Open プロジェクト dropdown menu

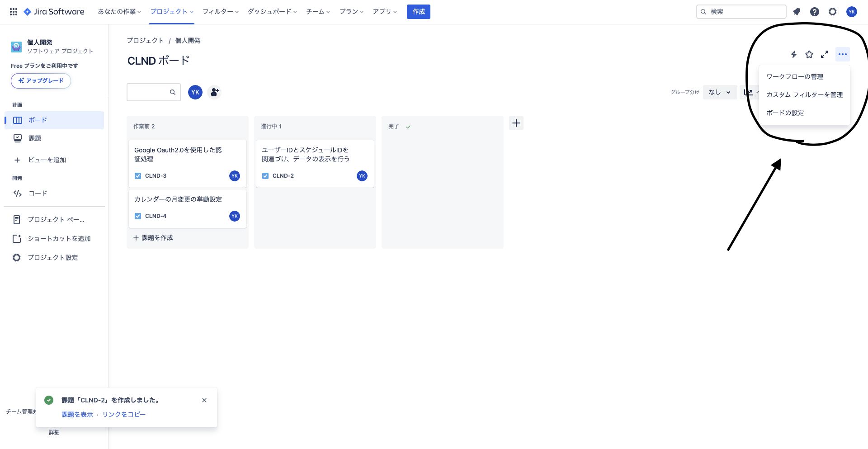click(172, 12)
